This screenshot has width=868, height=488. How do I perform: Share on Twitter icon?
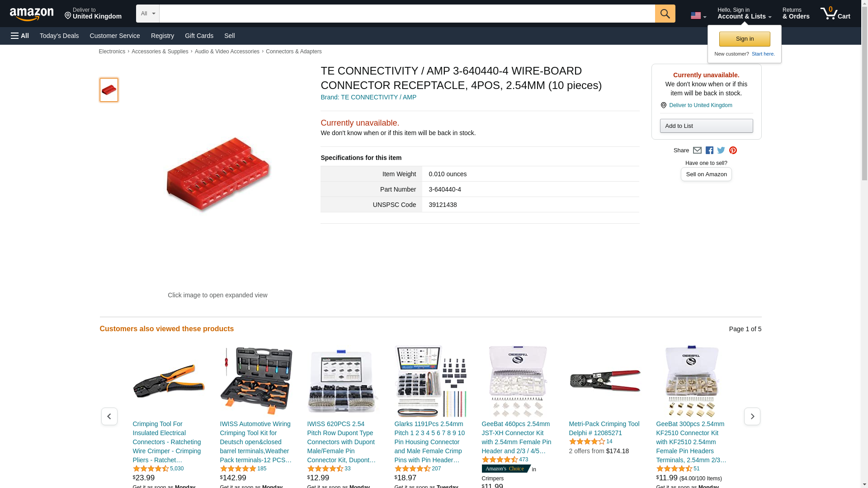point(721,150)
